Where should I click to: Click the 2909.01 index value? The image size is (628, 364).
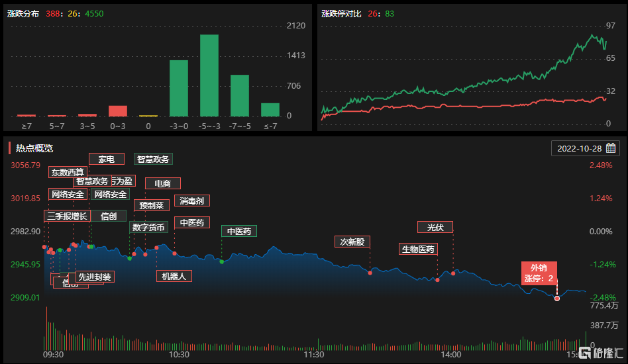pos(26,298)
